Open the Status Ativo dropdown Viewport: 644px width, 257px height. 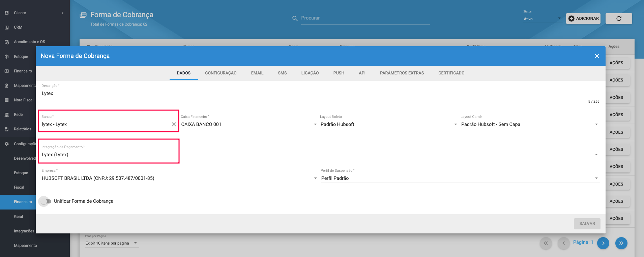click(x=542, y=19)
